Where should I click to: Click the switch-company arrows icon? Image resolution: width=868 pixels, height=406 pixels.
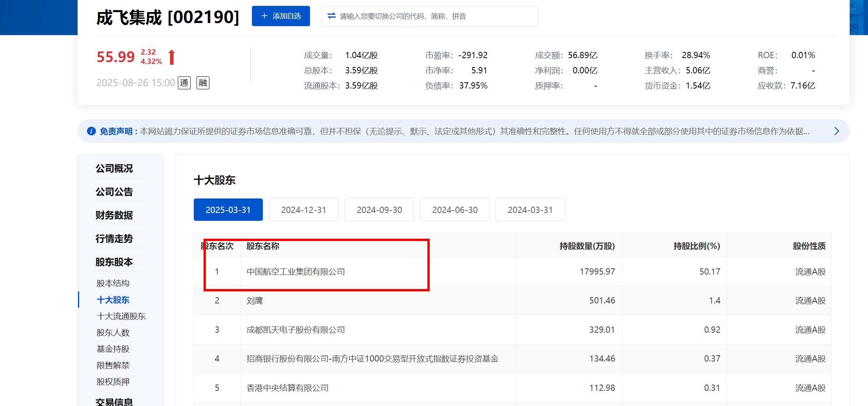coord(331,16)
